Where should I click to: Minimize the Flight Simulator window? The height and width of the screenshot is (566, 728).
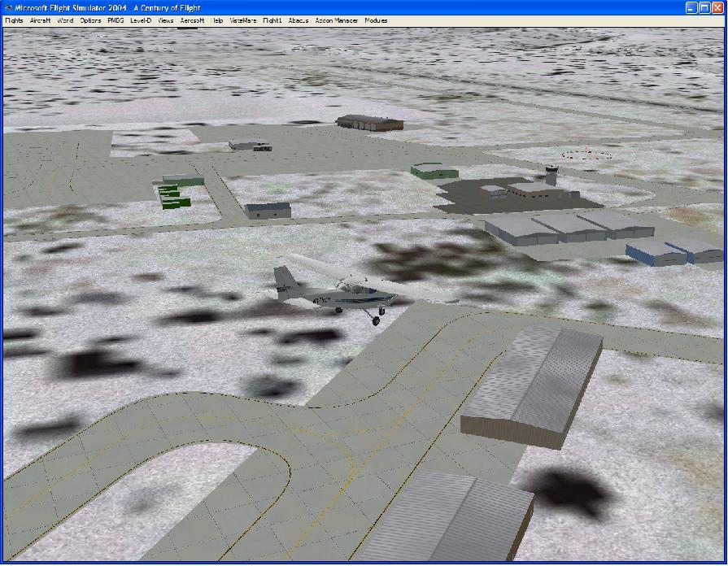pos(691,8)
